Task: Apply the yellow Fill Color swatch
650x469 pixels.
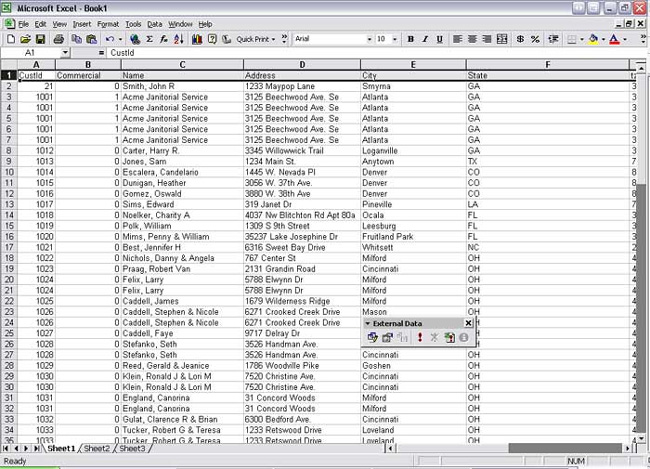Action: [593, 39]
